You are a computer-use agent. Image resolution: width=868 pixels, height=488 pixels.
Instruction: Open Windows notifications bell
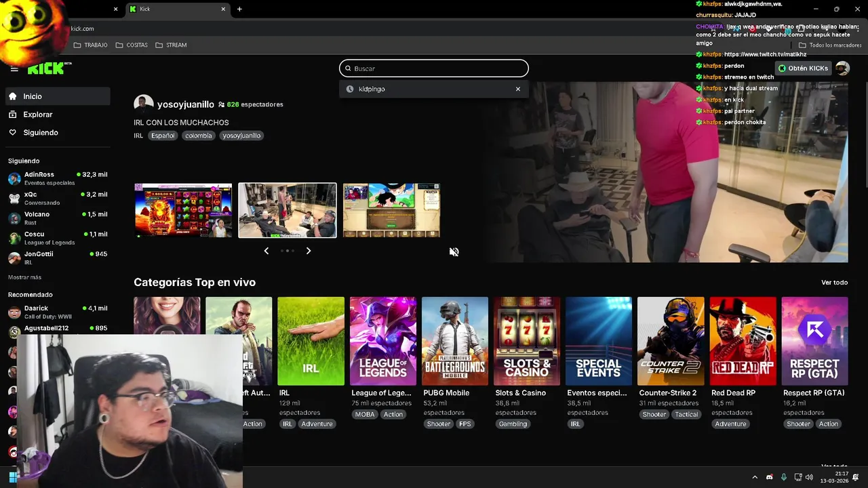click(856, 477)
